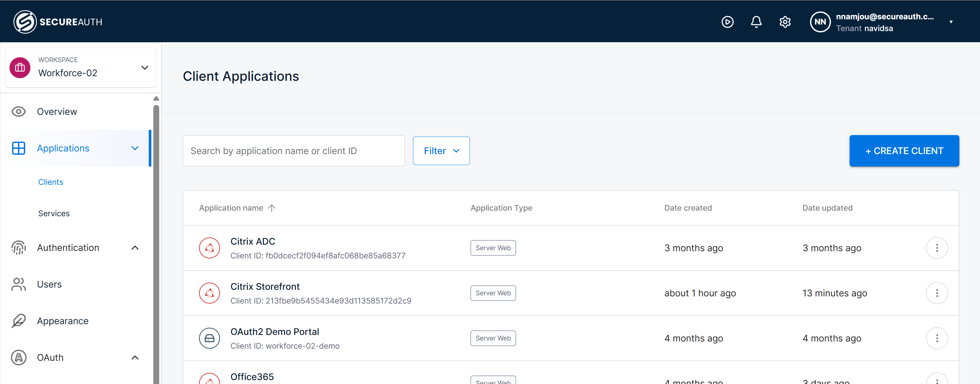Screen dimensions: 980x384
Task: Open Users in the sidebar
Action: pos(49,284)
